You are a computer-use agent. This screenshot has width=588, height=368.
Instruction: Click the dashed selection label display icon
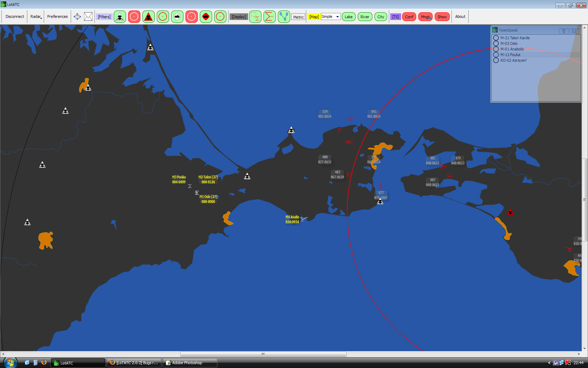point(255,16)
